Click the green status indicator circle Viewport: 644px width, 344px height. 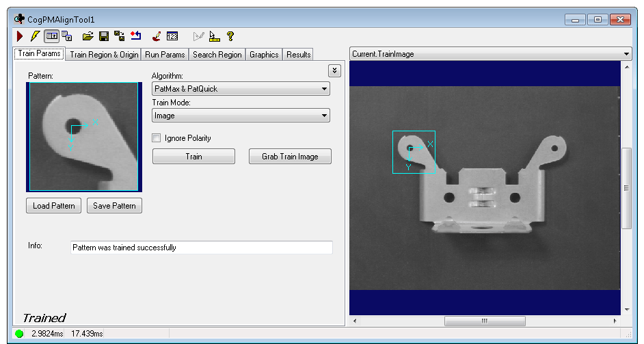click(x=19, y=334)
